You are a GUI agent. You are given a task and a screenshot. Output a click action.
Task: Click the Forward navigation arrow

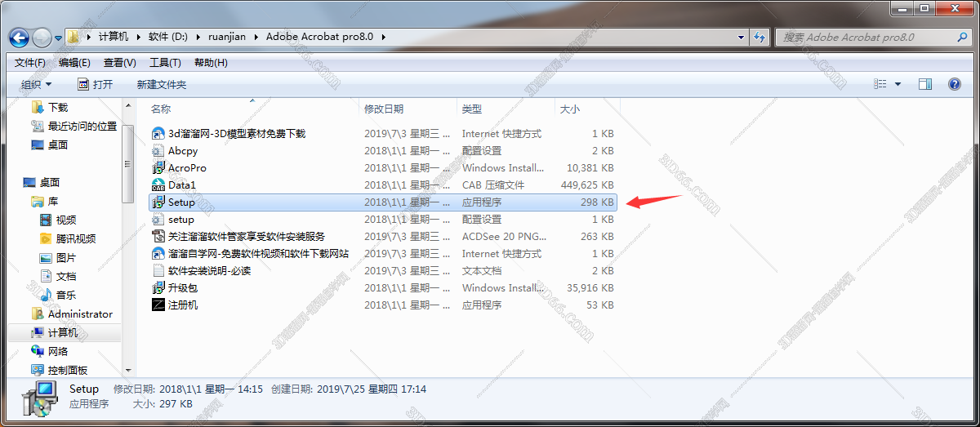[x=42, y=38]
